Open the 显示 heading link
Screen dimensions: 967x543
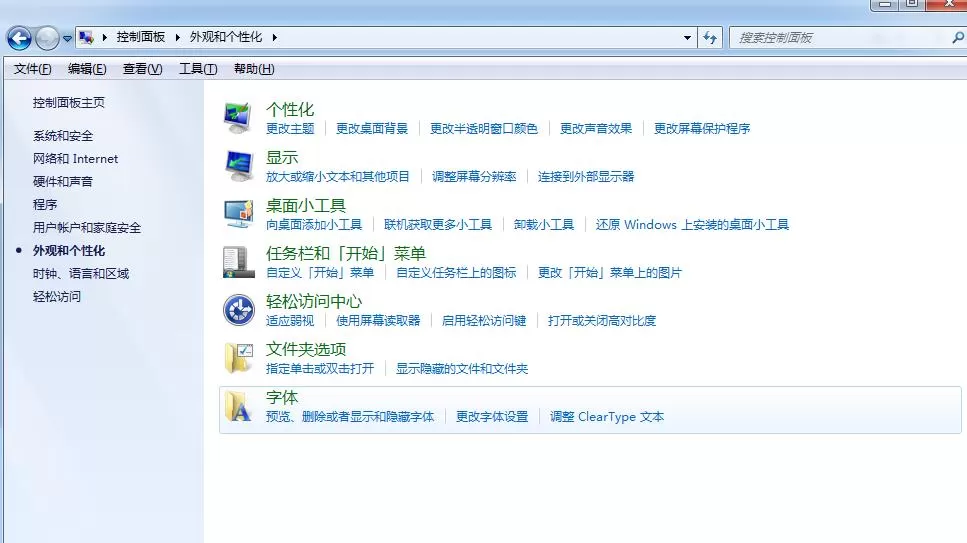click(282, 157)
